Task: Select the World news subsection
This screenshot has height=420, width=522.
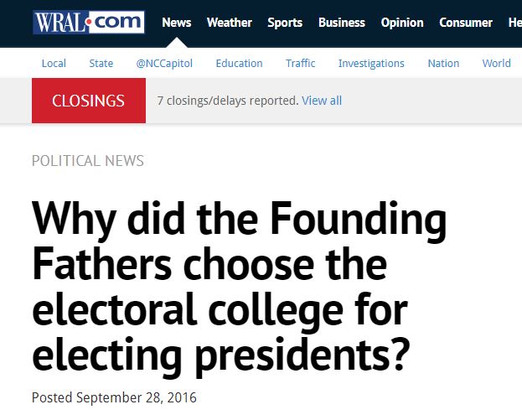Action: click(496, 63)
